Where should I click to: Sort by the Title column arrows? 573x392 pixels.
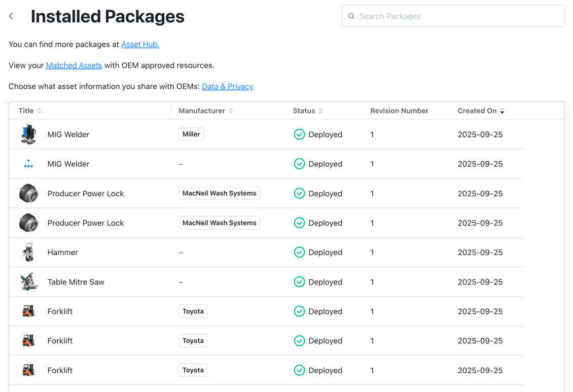point(40,111)
